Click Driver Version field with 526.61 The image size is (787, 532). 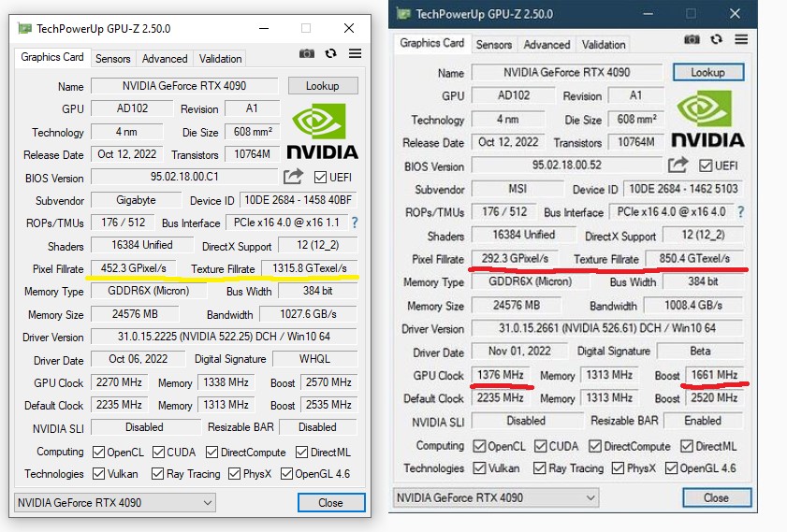coord(607,328)
